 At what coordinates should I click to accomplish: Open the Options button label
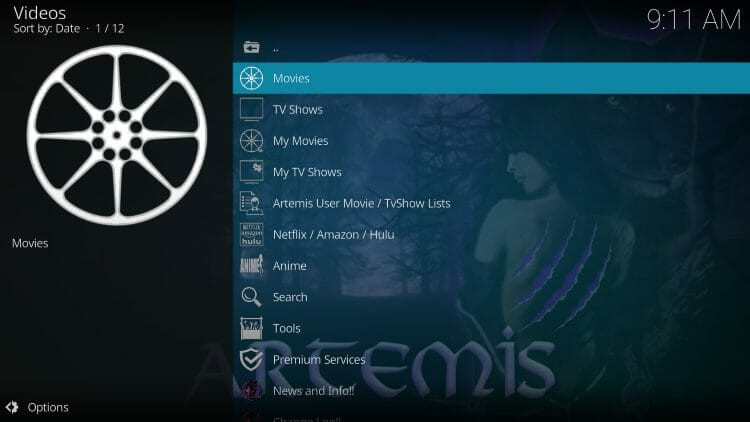pos(48,408)
